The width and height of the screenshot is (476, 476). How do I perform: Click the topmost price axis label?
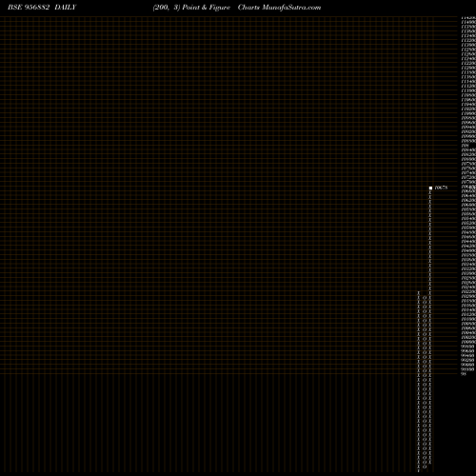pyautogui.click(x=468, y=18)
